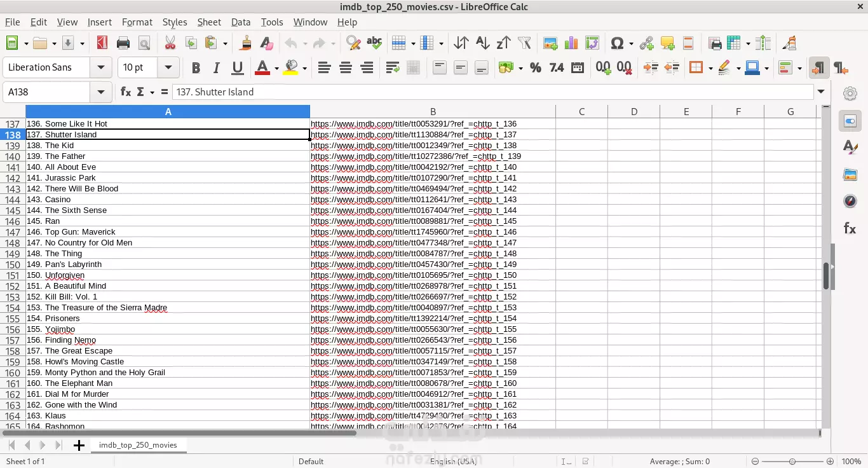The width and height of the screenshot is (868, 468).
Task: Open the Format menu
Action: point(137,22)
